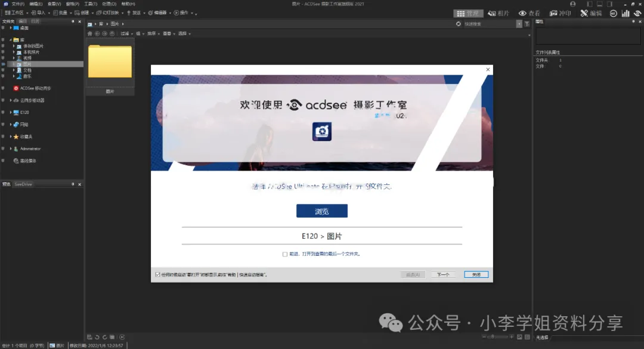Select the 图片 folder thumbnail
The height and width of the screenshot is (349, 644).
tap(110, 68)
